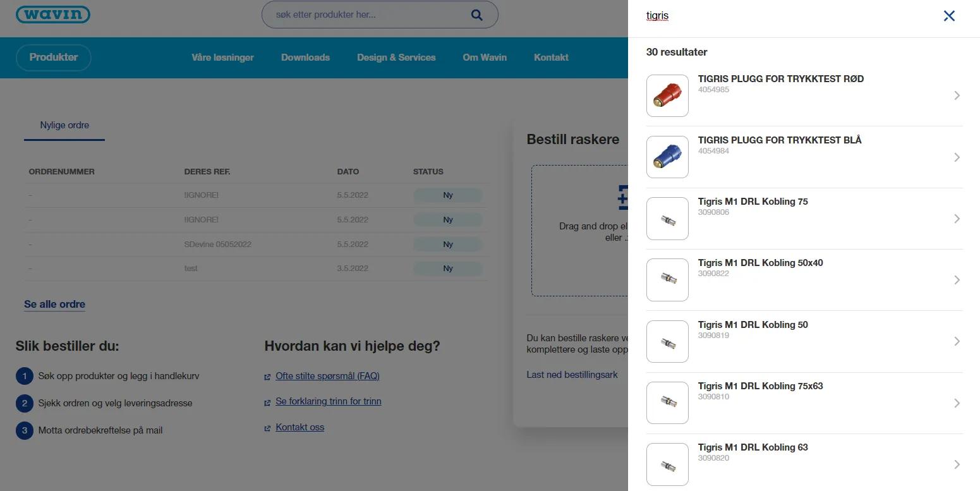Click the STATUS column header
This screenshot has width=980, height=491.
pos(428,172)
